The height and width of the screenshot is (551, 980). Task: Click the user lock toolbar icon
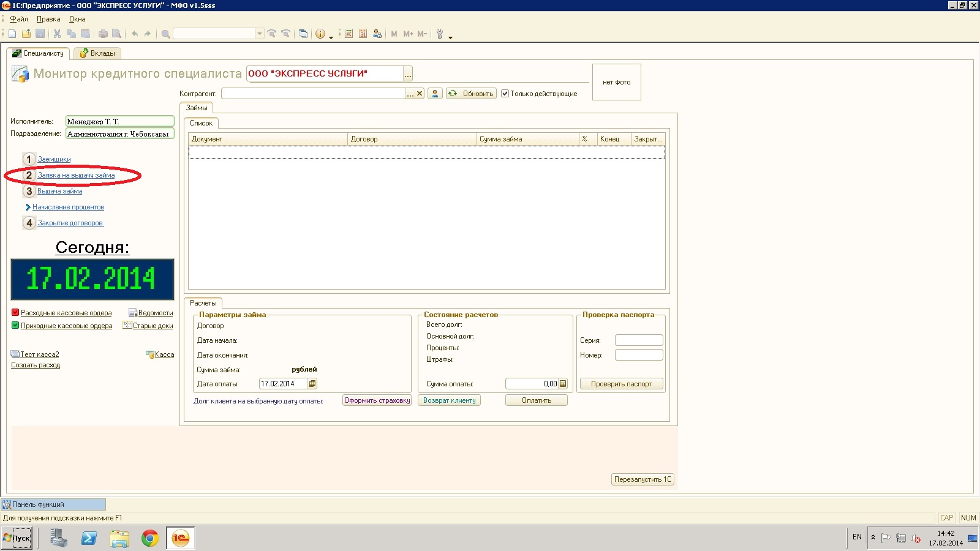click(x=377, y=34)
